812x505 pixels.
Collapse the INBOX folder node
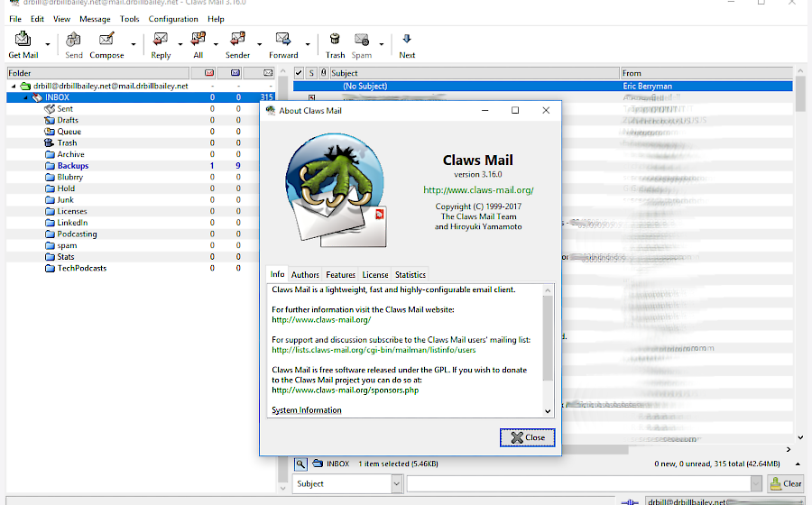25,97
